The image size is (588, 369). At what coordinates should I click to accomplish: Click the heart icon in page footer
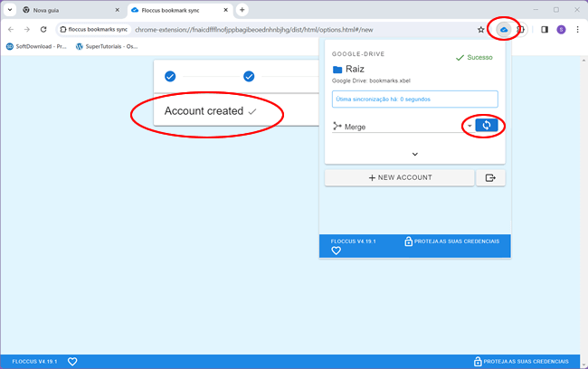[72, 361]
